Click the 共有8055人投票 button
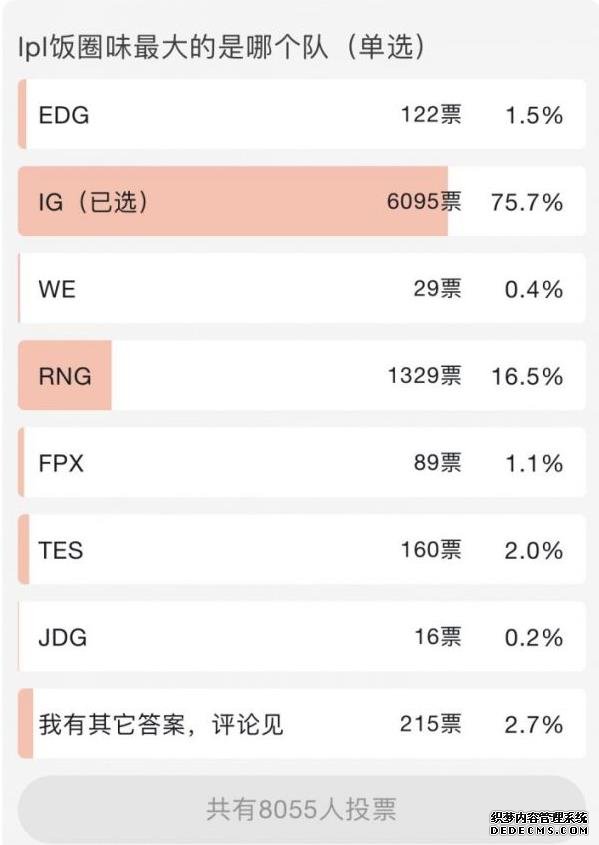599x845 pixels. click(302, 809)
